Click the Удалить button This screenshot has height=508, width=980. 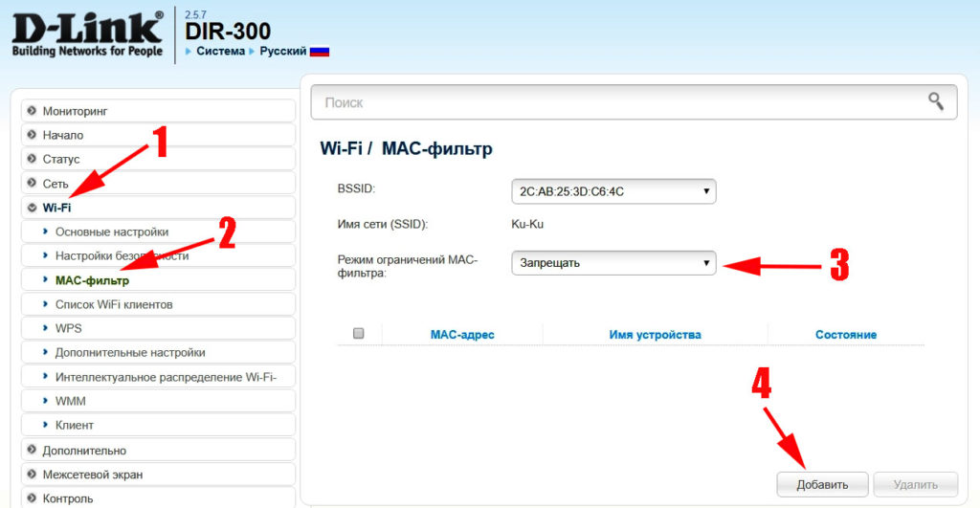point(916,484)
